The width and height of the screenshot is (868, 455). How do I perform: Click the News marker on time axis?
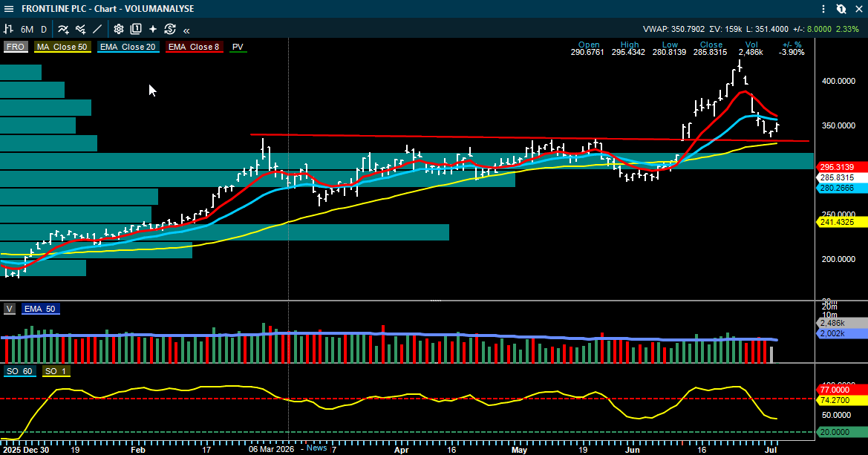point(316,448)
